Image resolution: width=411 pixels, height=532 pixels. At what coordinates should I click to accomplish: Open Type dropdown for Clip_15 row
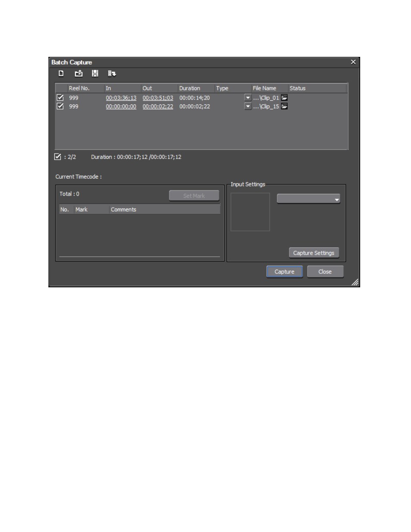click(248, 106)
